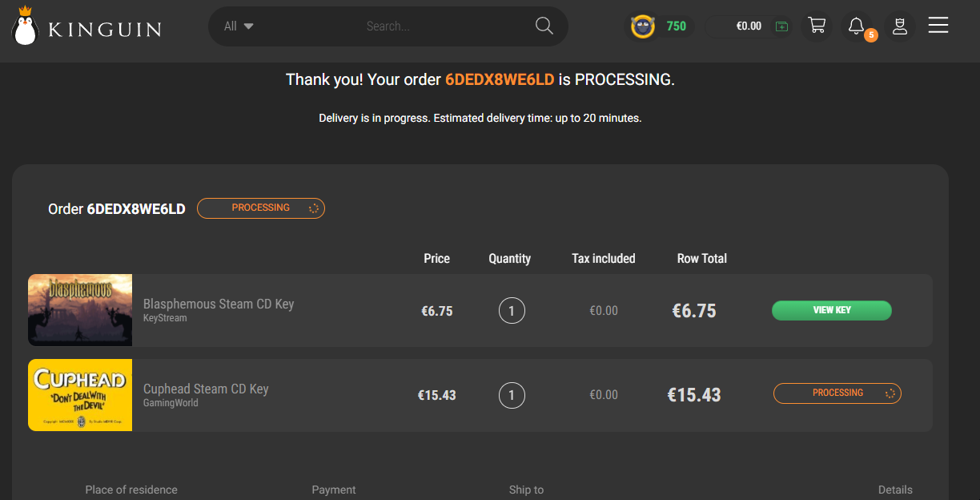Open the Blasphemous Steam CD Key link
980x500 pixels.
pyautogui.click(x=219, y=304)
